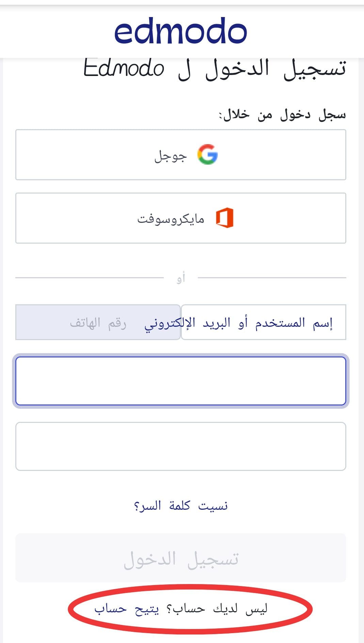The image size is (364, 643).
Task: Switch to the رقم الهاتف tab
Action: 98,322
